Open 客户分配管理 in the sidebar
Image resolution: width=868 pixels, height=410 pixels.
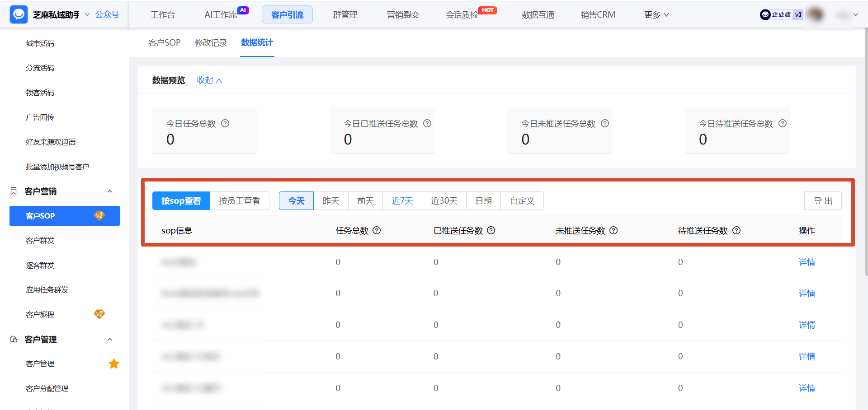(x=47, y=388)
